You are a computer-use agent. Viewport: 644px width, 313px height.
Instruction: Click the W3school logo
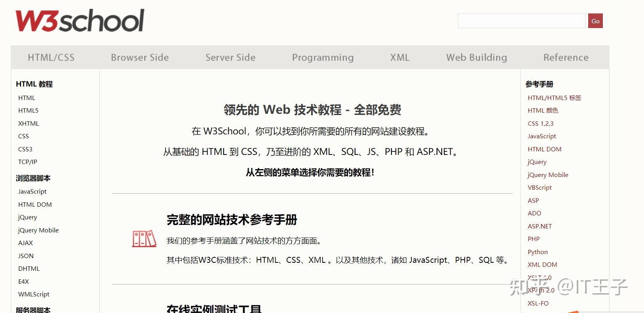coord(80,21)
